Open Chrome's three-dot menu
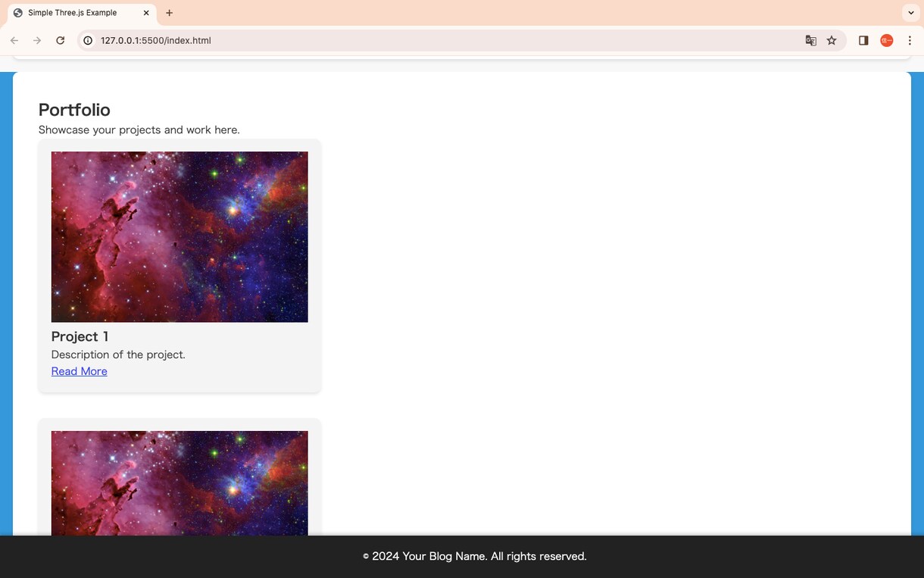The width and height of the screenshot is (924, 578). coord(910,41)
